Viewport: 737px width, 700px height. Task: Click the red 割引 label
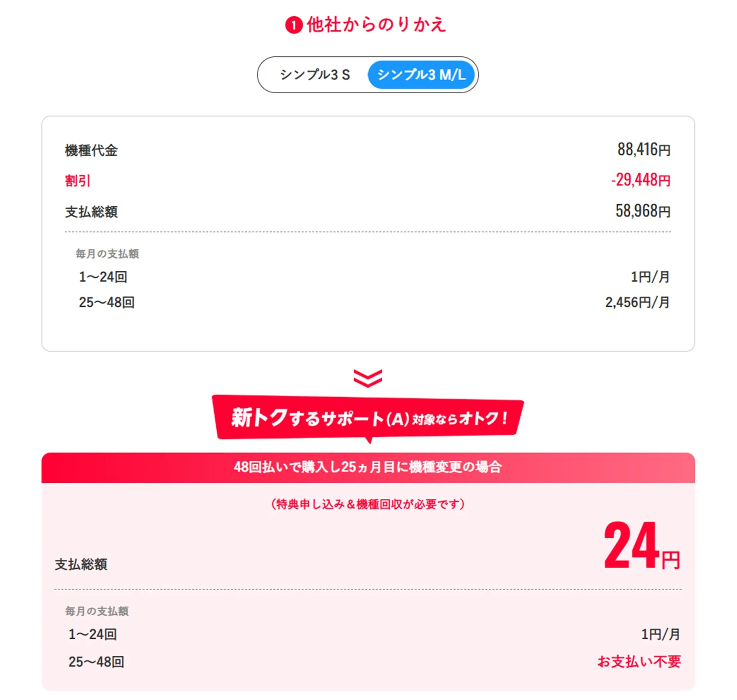point(78,181)
